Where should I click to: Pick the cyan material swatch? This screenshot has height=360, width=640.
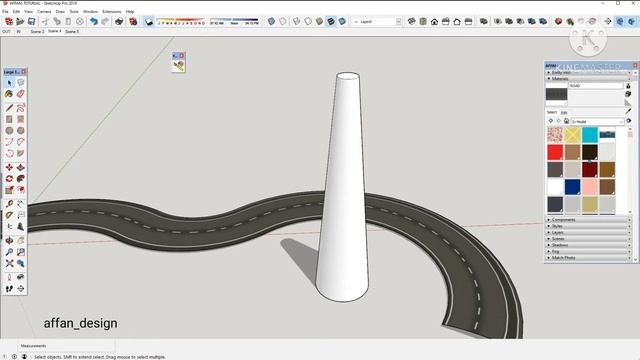[590, 135]
